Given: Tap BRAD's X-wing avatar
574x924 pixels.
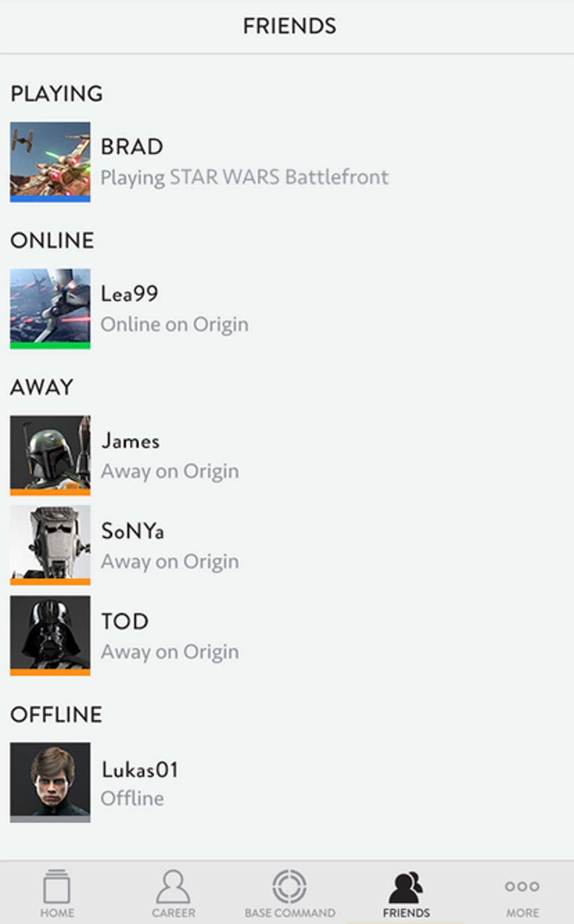Looking at the screenshot, I should tap(50, 162).
